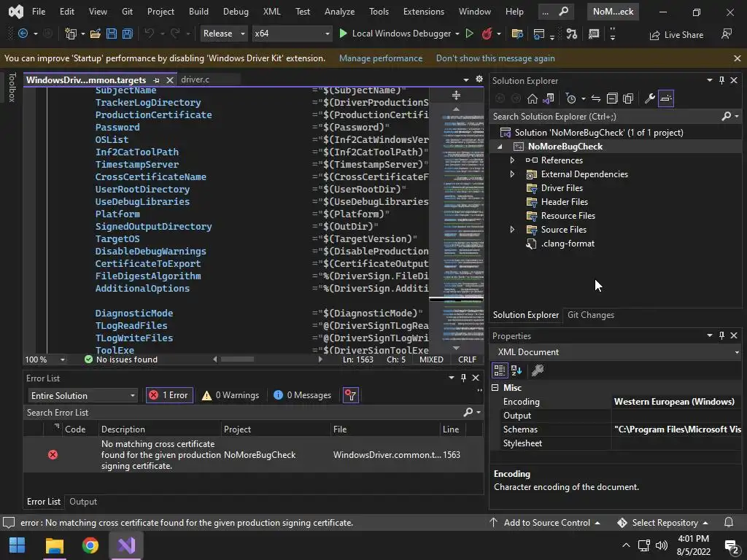Expand the References node

coord(512,160)
